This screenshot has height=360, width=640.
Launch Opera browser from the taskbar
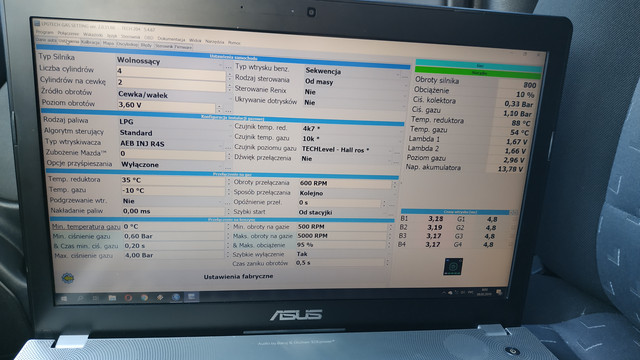coord(128,298)
